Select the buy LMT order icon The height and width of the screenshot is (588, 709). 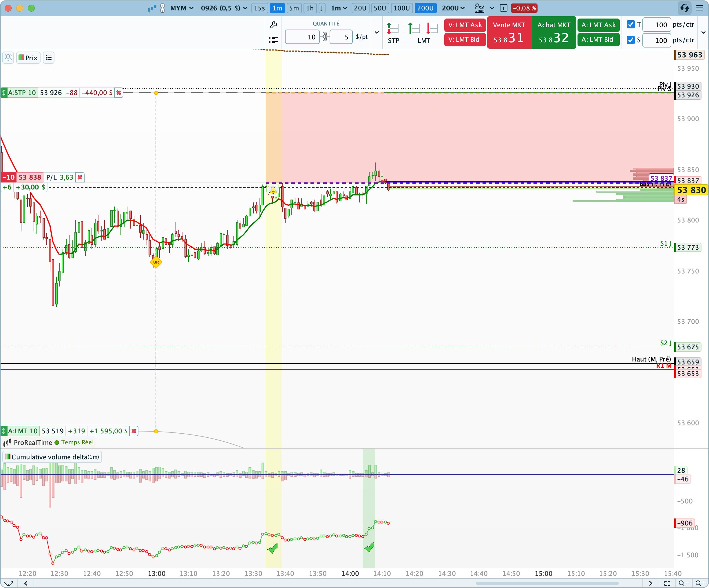(x=414, y=28)
